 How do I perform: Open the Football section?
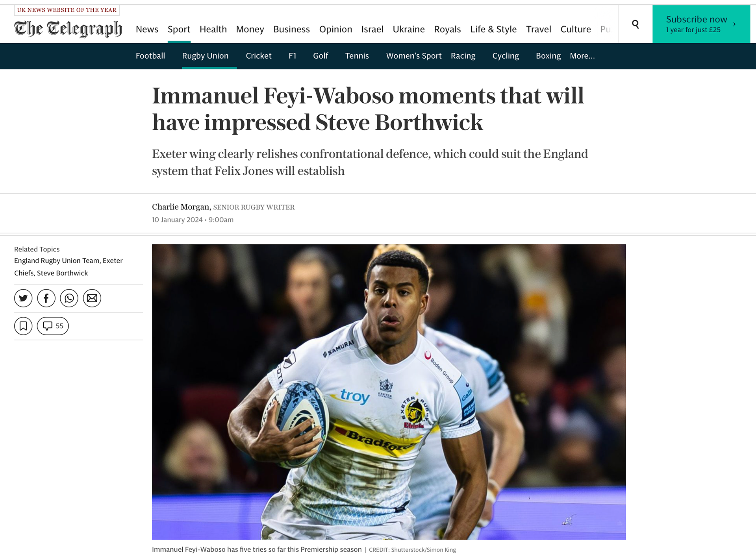(150, 56)
